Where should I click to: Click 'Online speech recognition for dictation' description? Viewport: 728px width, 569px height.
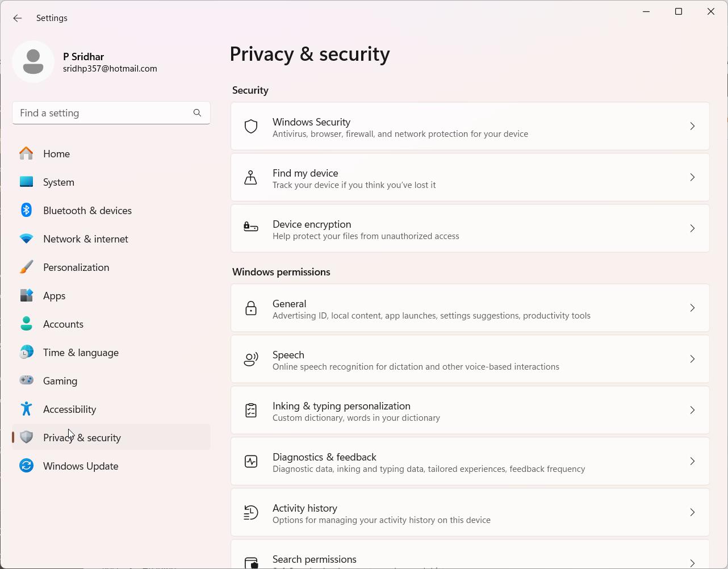click(416, 367)
